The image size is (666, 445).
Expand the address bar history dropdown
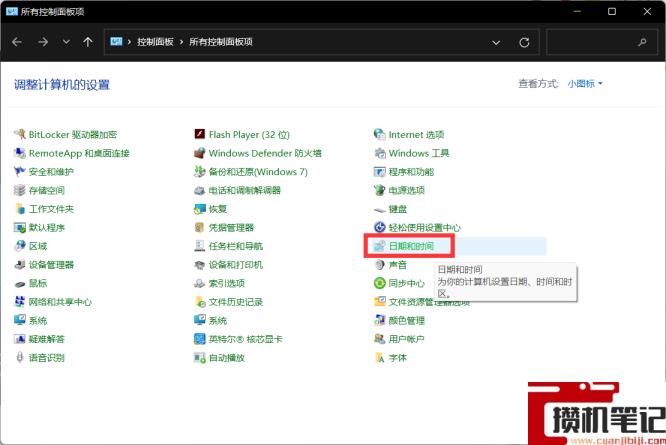coord(496,42)
